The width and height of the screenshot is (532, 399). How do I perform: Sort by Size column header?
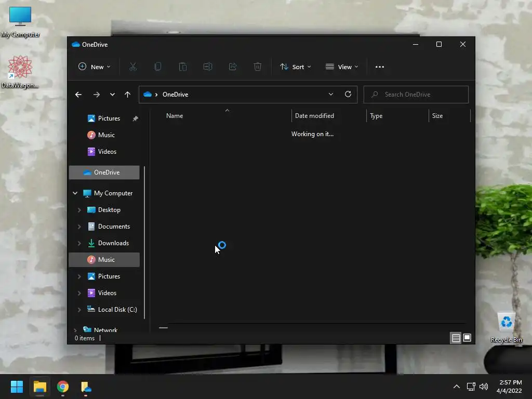(449, 116)
